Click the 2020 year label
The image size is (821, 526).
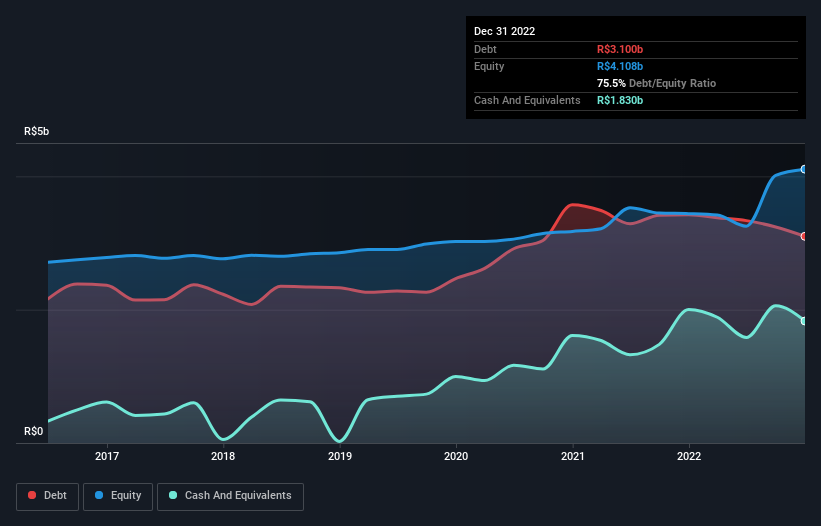[x=456, y=456]
